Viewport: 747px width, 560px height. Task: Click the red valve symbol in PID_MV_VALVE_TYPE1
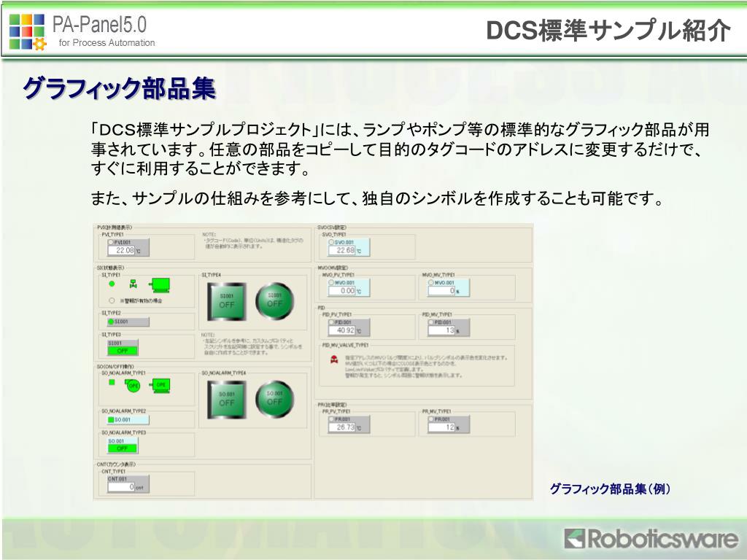click(334, 359)
